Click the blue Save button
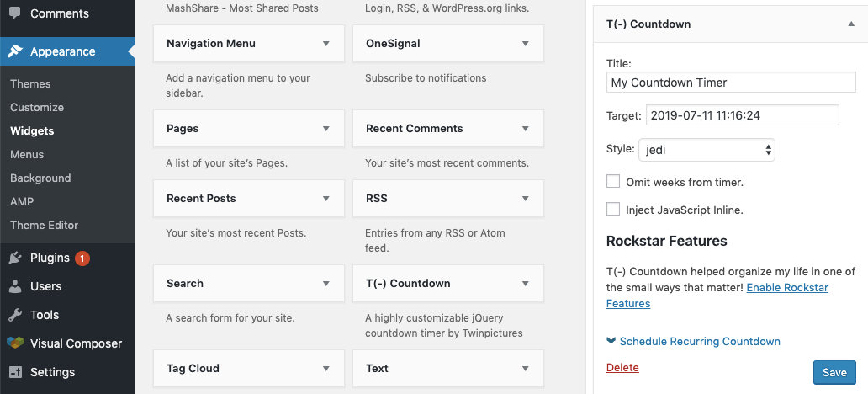Viewport: 868px width, 394px height. pyautogui.click(x=834, y=372)
